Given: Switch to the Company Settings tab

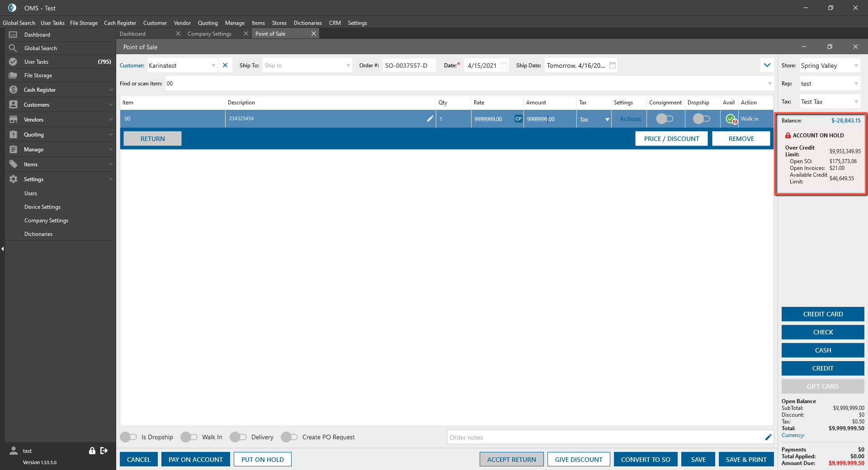Looking at the screenshot, I should (x=209, y=33).
